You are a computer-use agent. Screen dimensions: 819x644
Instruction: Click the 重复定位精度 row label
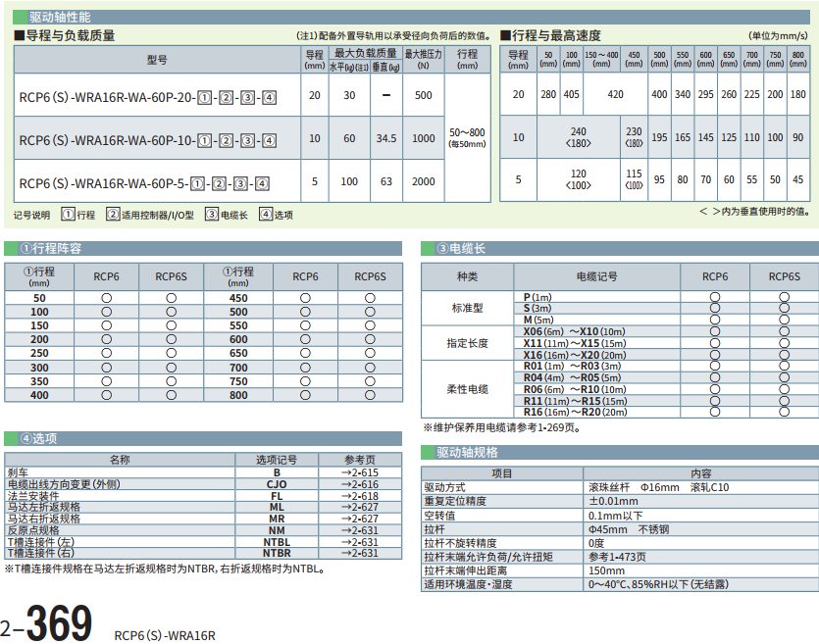[455, 502]
